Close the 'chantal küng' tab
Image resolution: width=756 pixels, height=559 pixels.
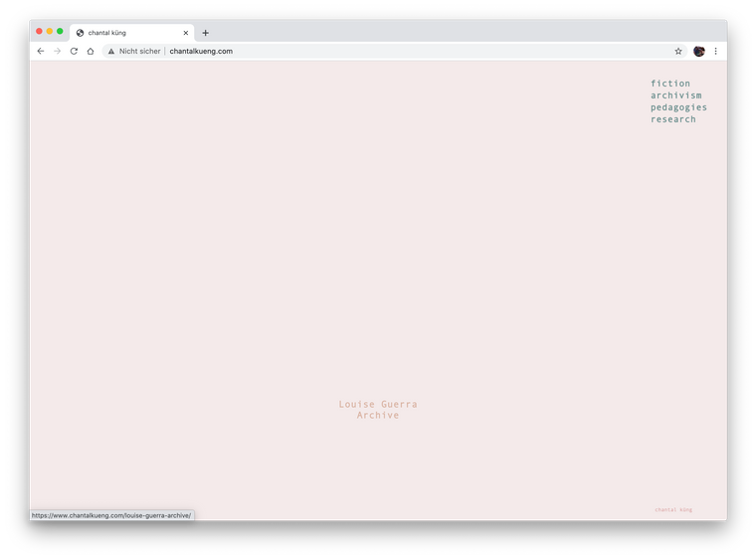click(x=185, y=33)
